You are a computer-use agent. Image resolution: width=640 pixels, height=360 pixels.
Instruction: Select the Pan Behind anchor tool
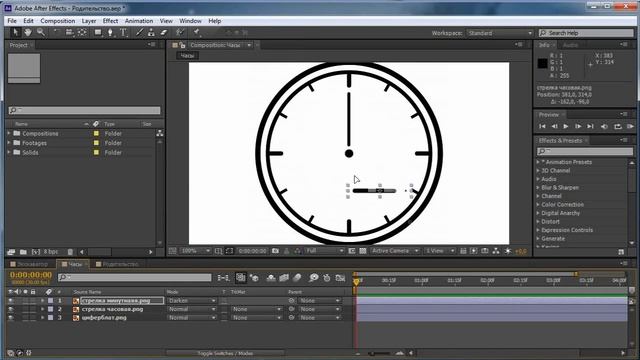82,32
